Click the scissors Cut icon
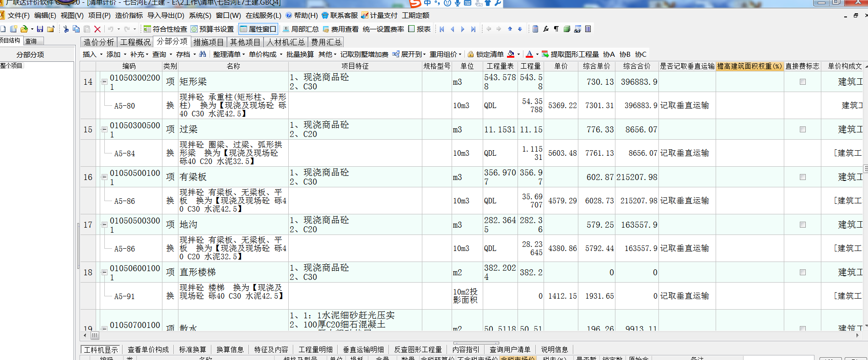 tap(66, 29)
